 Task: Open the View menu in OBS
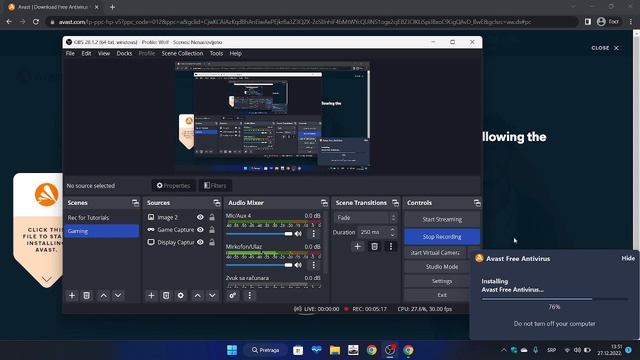[x=104, y=53]
